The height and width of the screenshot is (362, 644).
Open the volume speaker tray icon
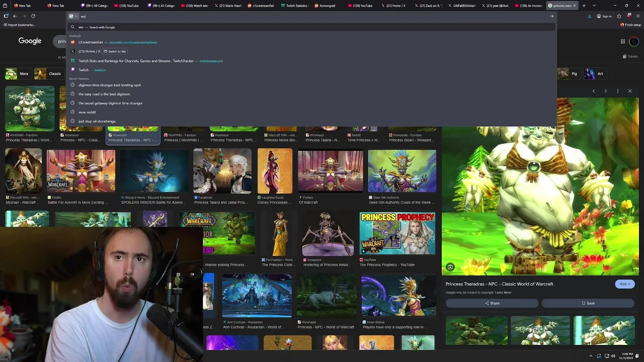(613, 356)
